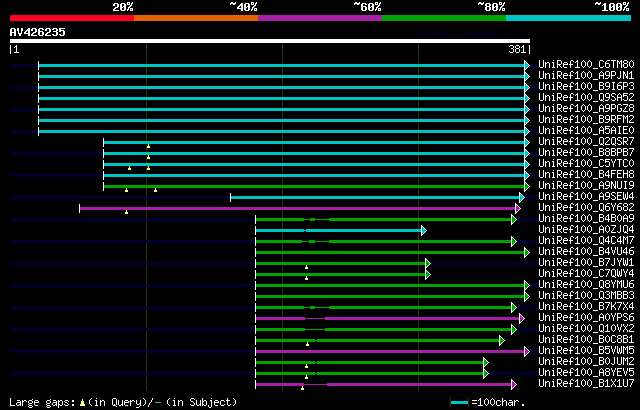Image resolution: width=640 pixels, height=410 pixels.
Task: Click the cyan 100char scale bar
Action: coord(459,403)
